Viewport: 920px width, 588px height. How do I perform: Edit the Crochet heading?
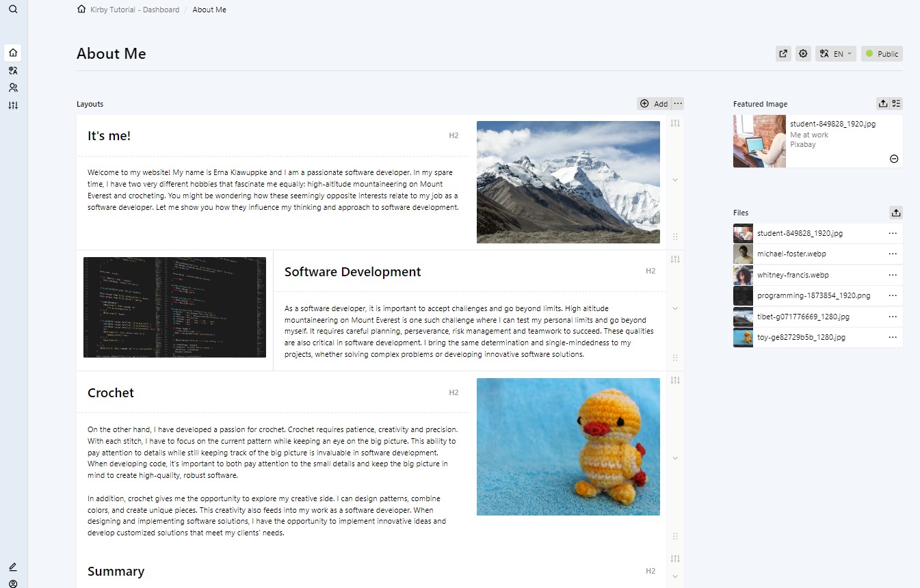click(111, 392)
